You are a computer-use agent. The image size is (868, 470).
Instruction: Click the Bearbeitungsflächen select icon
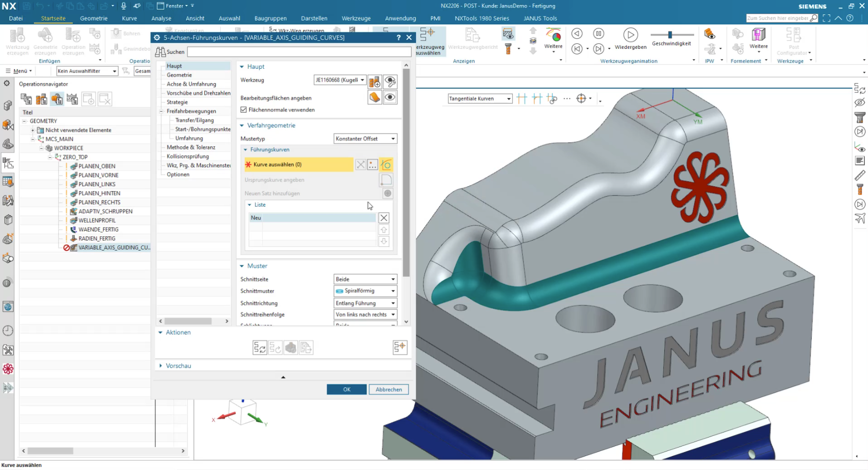point(375,97)
